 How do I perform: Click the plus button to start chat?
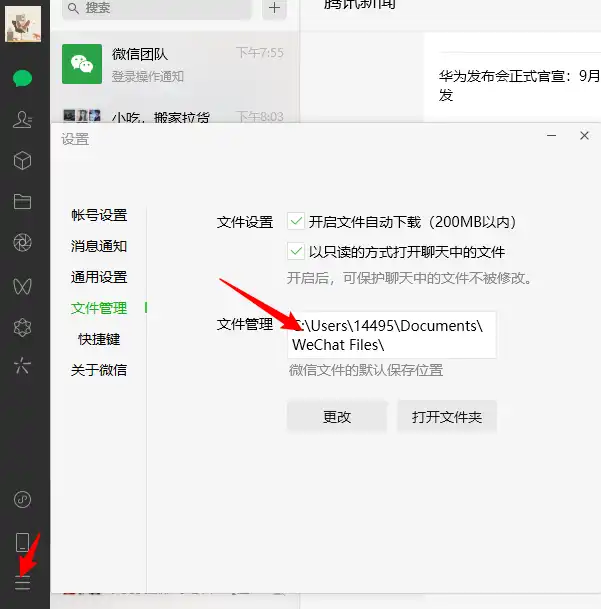[x=274, y=8]
